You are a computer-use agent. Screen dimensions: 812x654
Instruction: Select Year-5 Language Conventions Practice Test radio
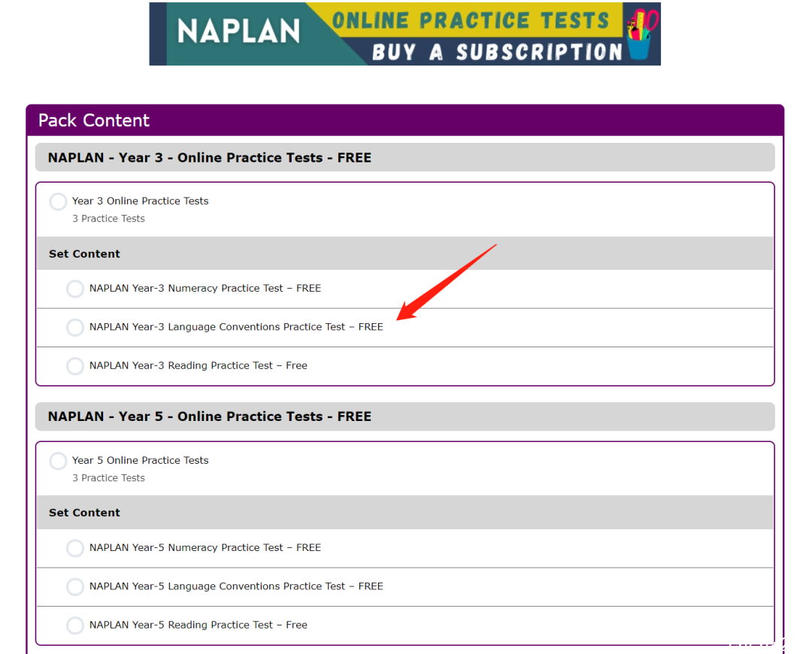pyautogui.click(x=75, y=586)
